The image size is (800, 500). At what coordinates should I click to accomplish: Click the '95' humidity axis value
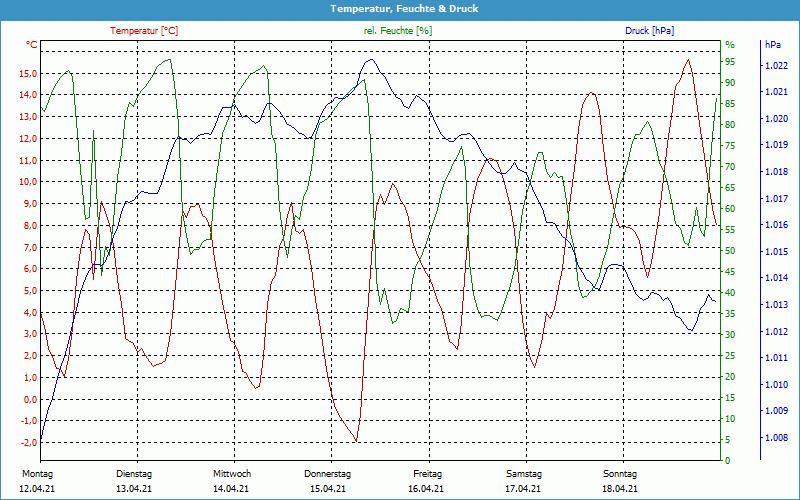point(730,62)
